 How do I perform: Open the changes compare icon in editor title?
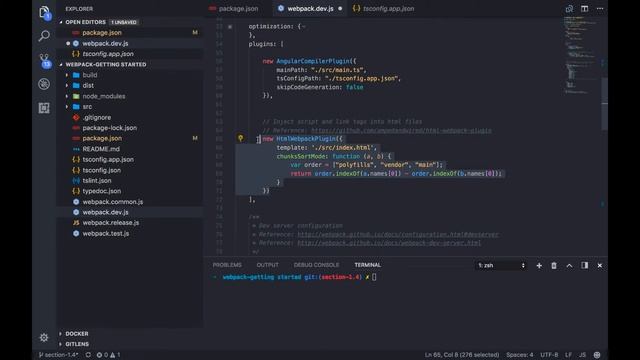[569, 9]
